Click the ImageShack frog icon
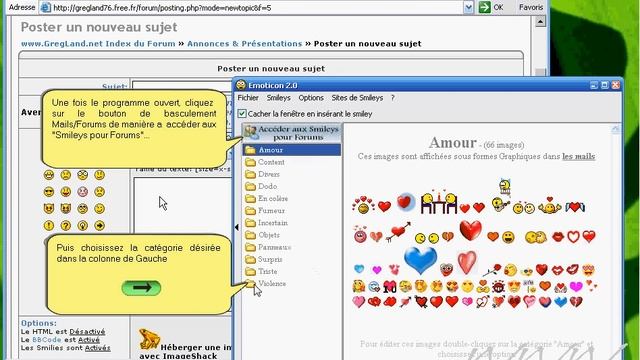The image size is (640, 360). tap(149, 339)
